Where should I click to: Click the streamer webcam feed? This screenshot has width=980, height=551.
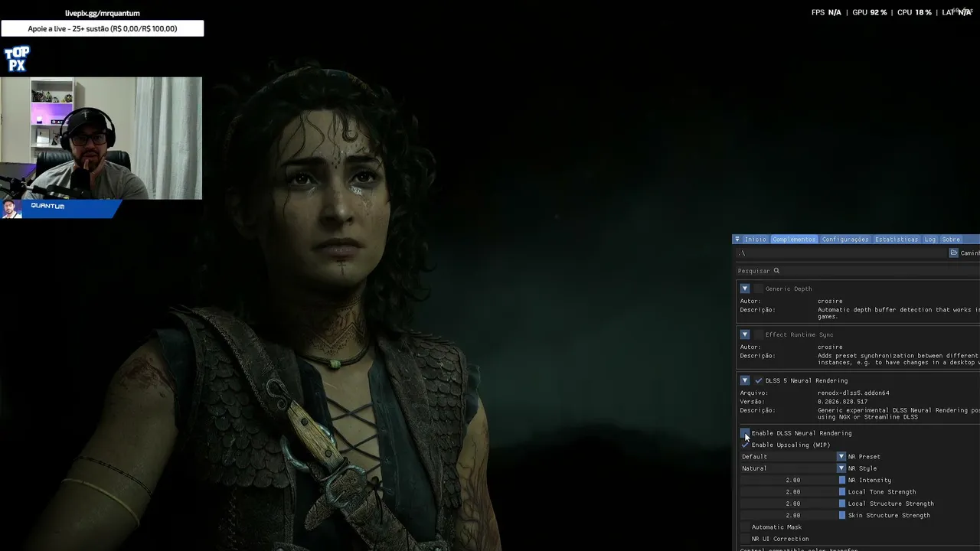[x=101, y=138]
